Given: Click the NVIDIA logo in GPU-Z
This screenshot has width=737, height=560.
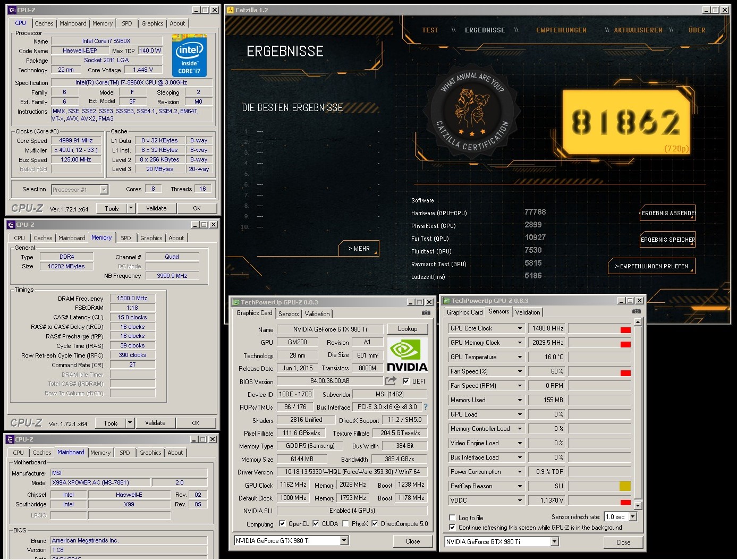Looking at the screenshot, I should 407,354.
